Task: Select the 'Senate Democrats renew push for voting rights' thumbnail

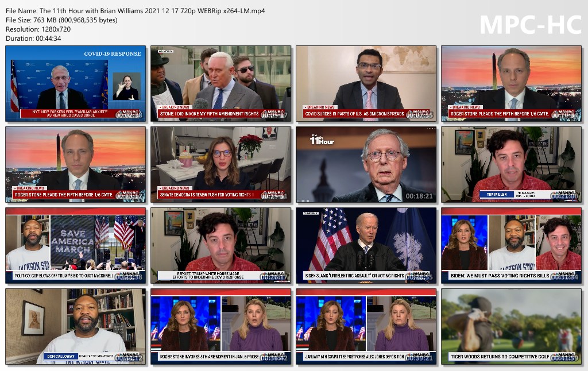Action: click(x=221, y=165)
